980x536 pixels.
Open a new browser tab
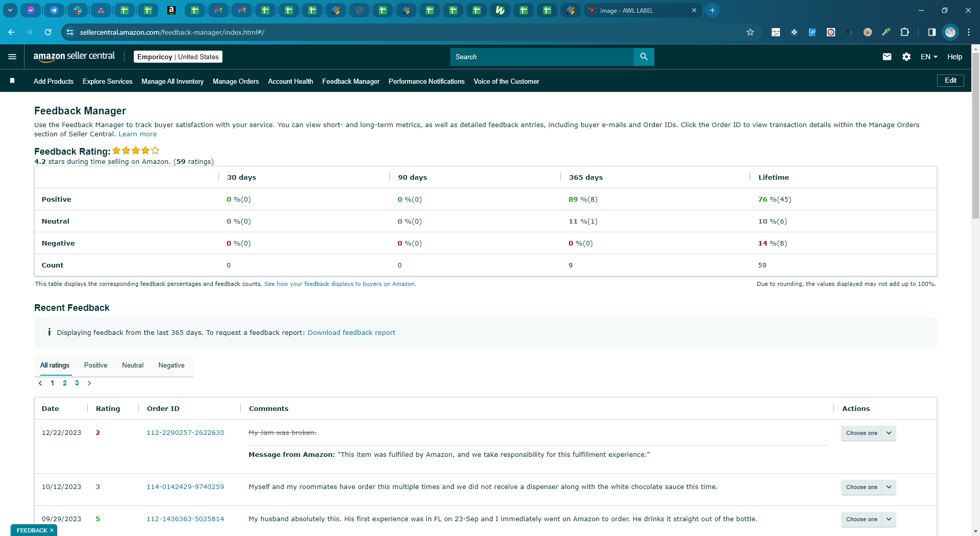point(713,10)
